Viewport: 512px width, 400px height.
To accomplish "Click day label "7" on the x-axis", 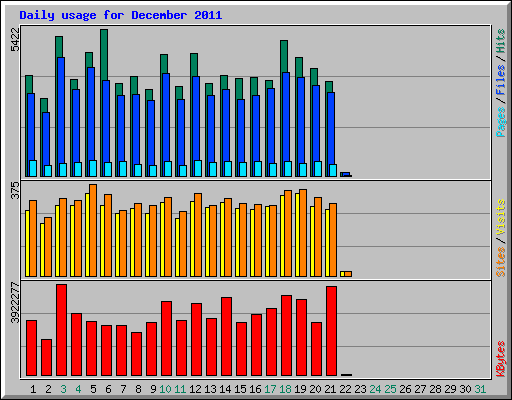I will [123, 389].
